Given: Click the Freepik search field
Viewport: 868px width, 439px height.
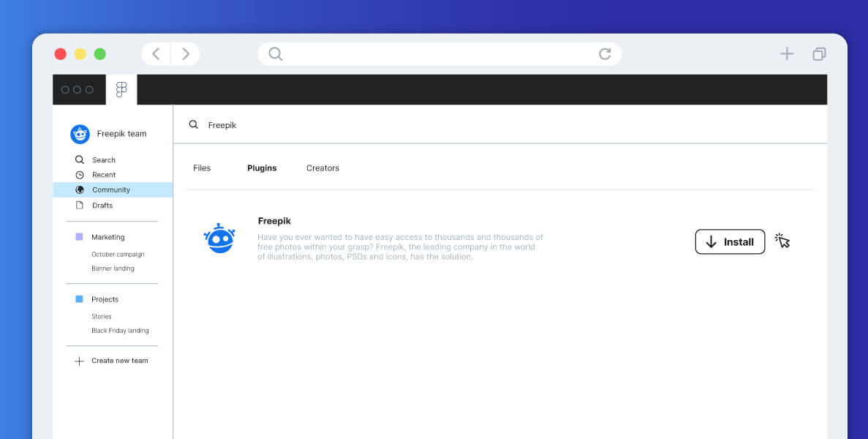Looking at the screenshot, I should tap(500, 124).
